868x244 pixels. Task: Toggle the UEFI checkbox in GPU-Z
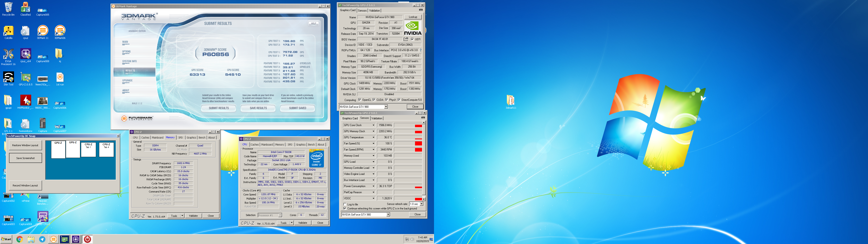(412, 39)
